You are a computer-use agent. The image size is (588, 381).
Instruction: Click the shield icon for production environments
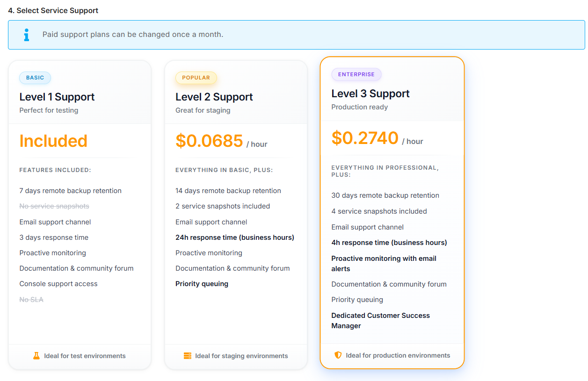[x=338, y=355]
